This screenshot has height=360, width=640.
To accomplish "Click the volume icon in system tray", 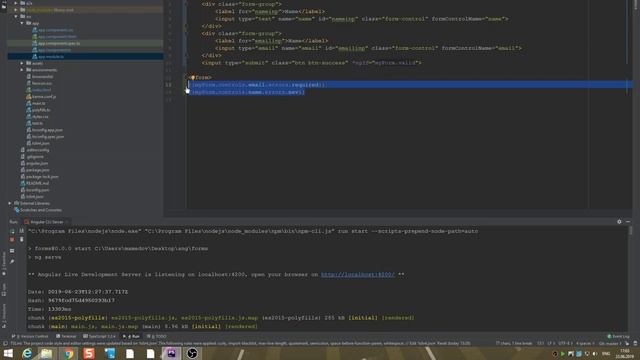I will pos(595,354).
